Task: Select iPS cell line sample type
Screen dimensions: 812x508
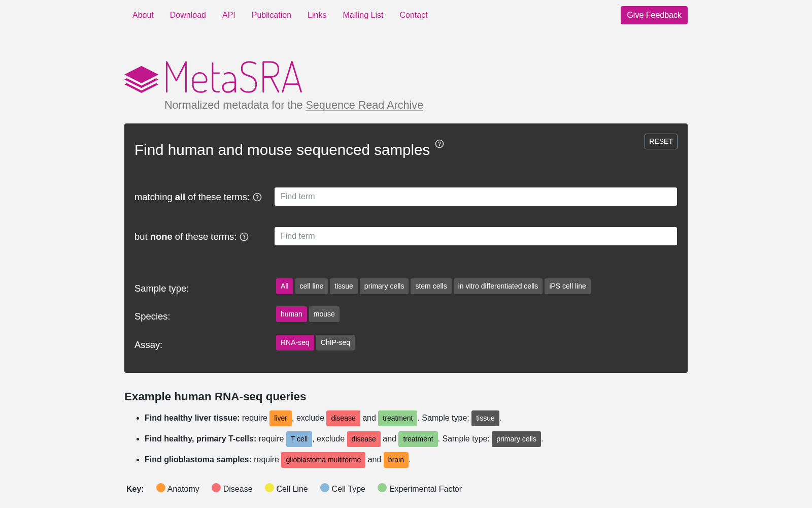Action: click(x=567, y=286)
